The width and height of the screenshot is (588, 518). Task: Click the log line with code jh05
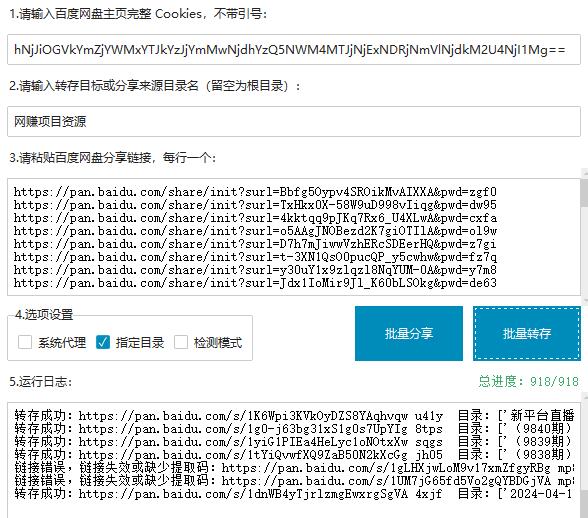(294, 455)
